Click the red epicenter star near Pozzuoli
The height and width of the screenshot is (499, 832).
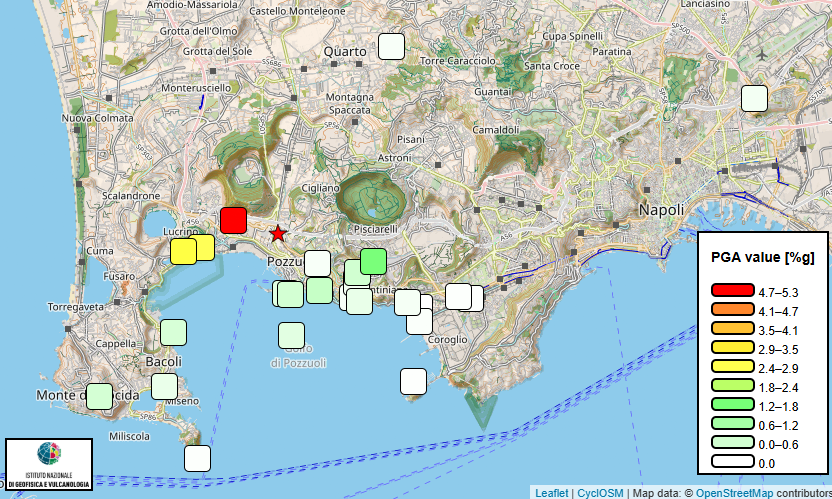[278, 233]
